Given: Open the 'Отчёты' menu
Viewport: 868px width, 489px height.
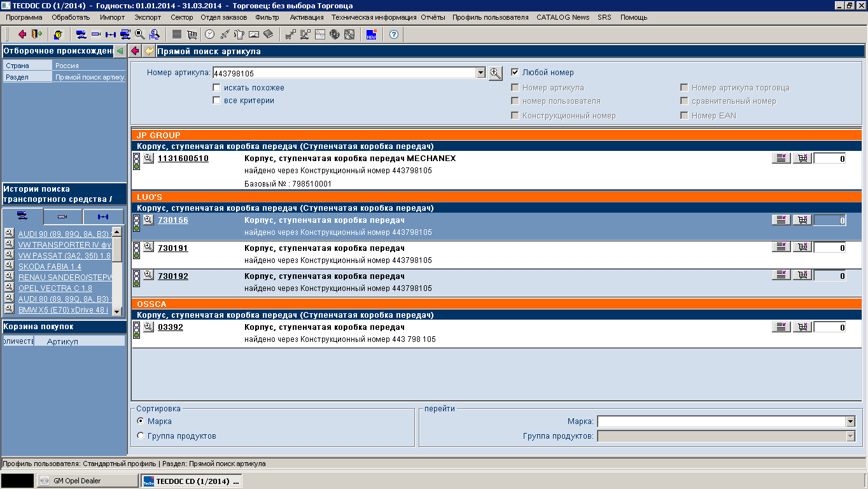Looking at the screenshot, I should click(x=433, y=17).
